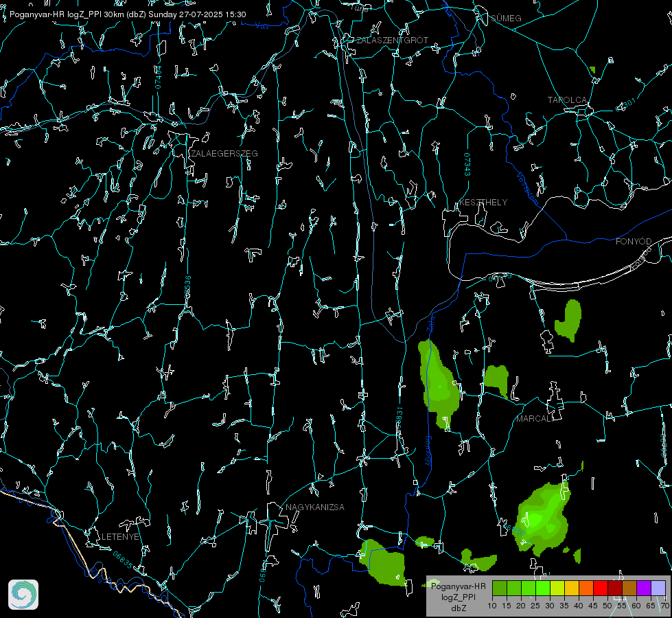Viewport: 672px width, 618px height.
Task: Select the yellow-green 30-35 dBZ swatch
Action: [557, 588]
